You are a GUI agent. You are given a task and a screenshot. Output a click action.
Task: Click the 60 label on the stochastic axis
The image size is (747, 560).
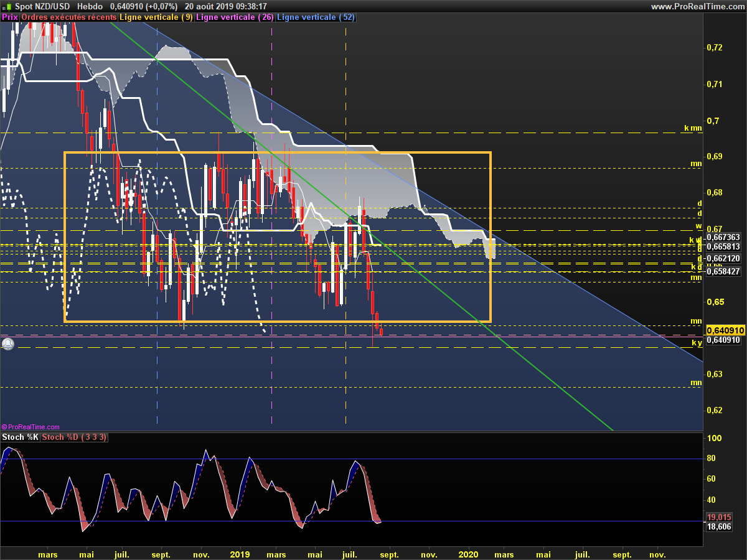(x=712, y=479)
